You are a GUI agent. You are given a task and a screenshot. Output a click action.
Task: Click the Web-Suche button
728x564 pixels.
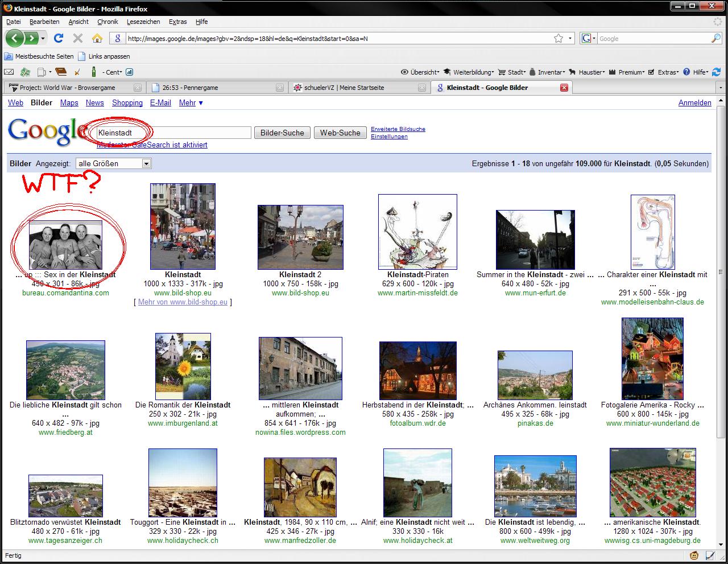pos(340,133)
